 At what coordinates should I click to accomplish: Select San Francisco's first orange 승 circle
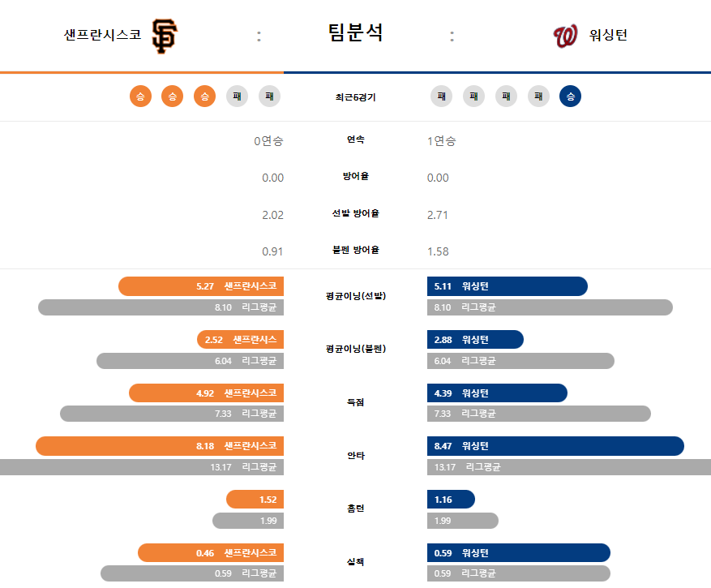click(x=140, y=97)
